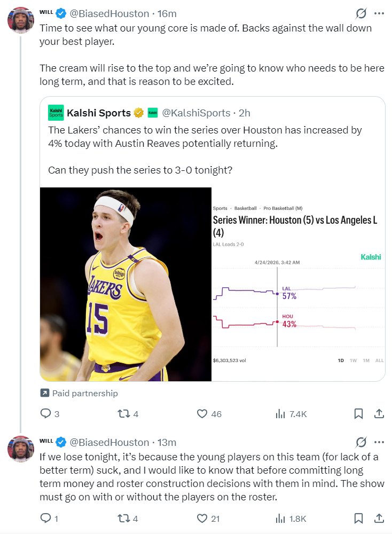This screenshot has height=534, width=392.
Task: Expand more options on the second tweet
Action: coord(379,442)
